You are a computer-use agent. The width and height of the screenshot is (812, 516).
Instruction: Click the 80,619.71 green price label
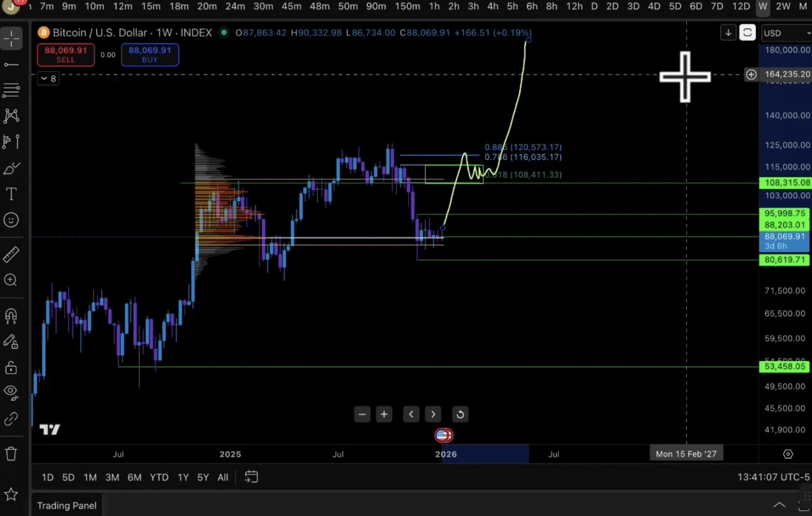pos(785,260)
